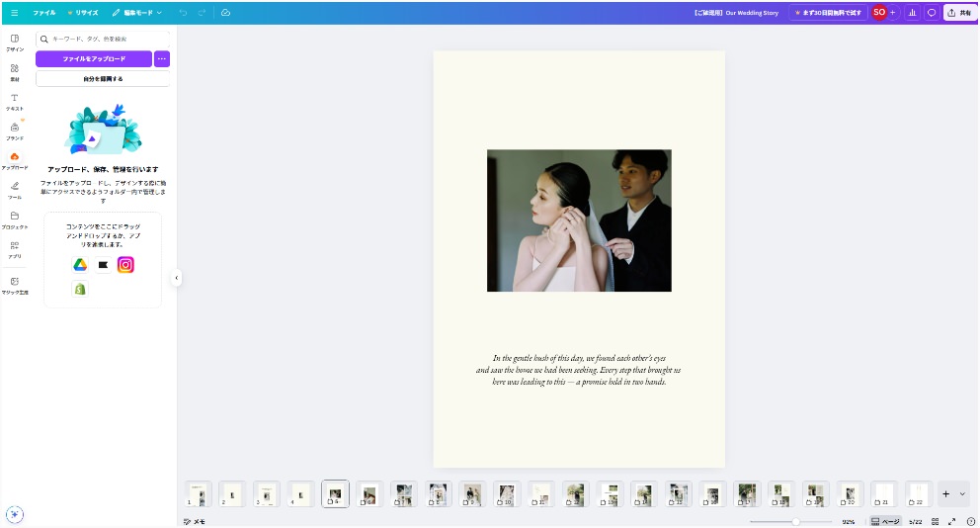Toggle the ページ thumbnail strip view
980x528 pixels.
[885, 521]
